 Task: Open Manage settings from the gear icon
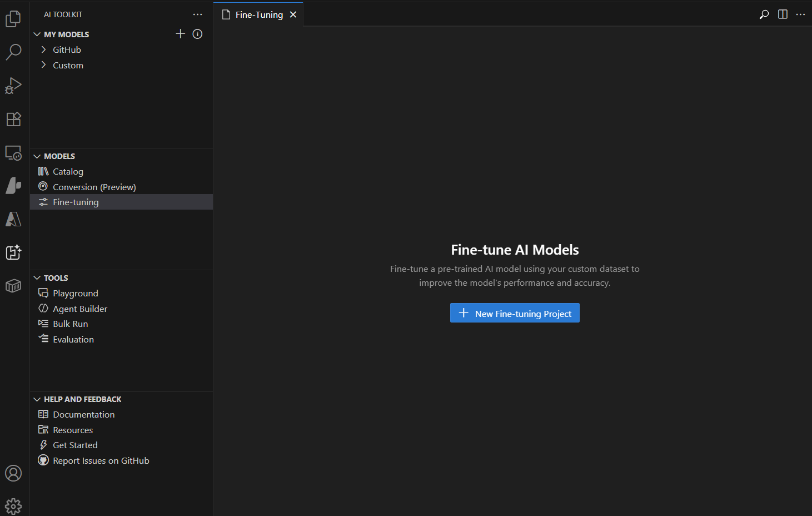(13, 505)
